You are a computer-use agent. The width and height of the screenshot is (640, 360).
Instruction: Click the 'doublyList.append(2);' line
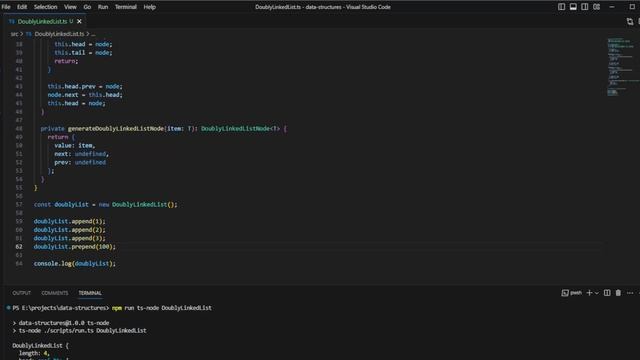69,230
